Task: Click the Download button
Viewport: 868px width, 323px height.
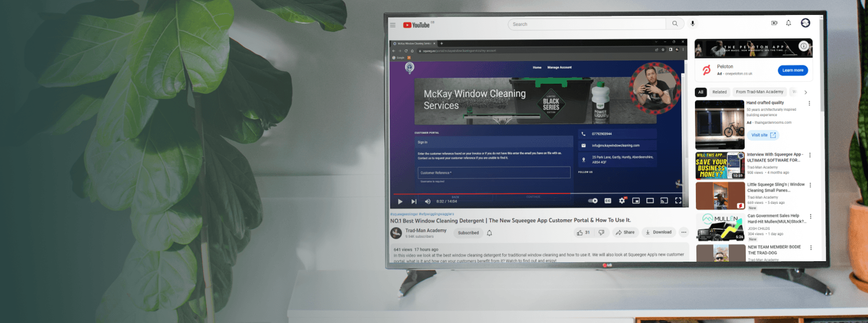Action: (x=658, y=232)
